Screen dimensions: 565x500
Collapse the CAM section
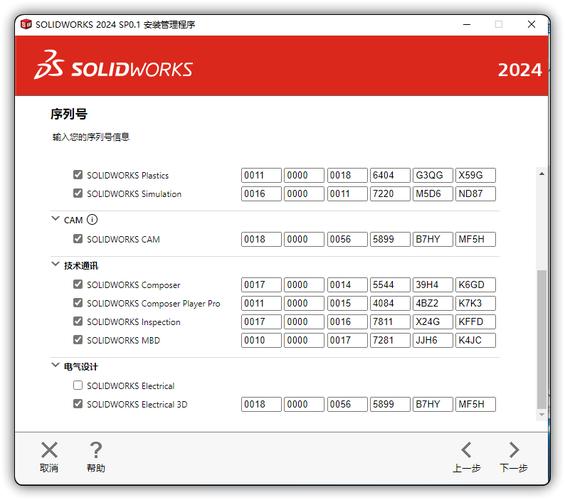click(55, 219)
